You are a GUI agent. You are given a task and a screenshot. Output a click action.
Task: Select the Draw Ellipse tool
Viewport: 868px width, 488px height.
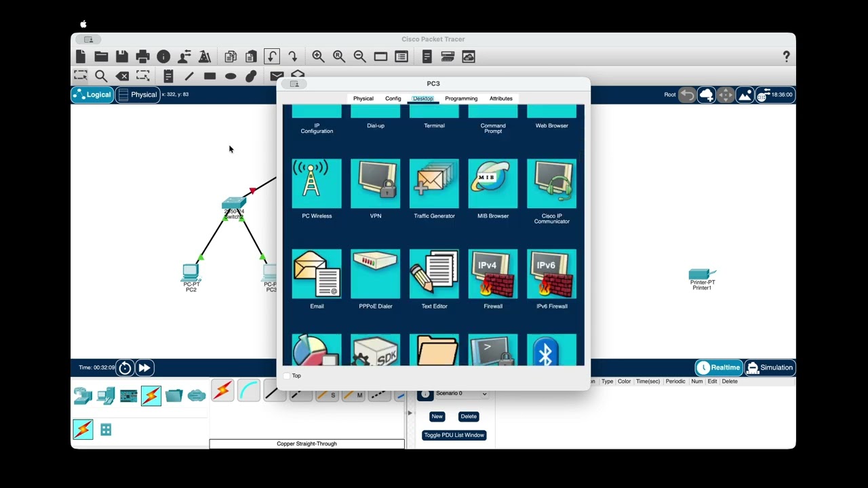tap(231, 76)
